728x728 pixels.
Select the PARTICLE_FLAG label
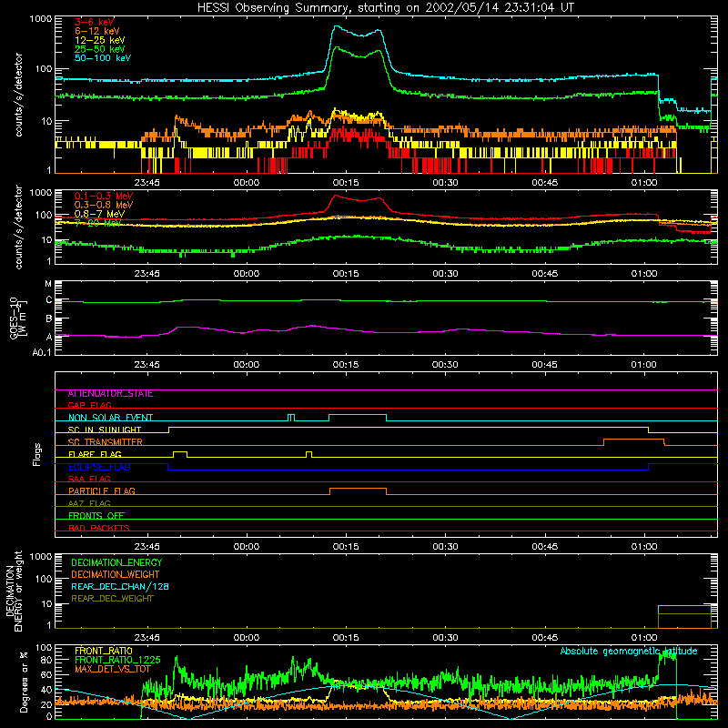pyautogui.click(x=102, y=491)
